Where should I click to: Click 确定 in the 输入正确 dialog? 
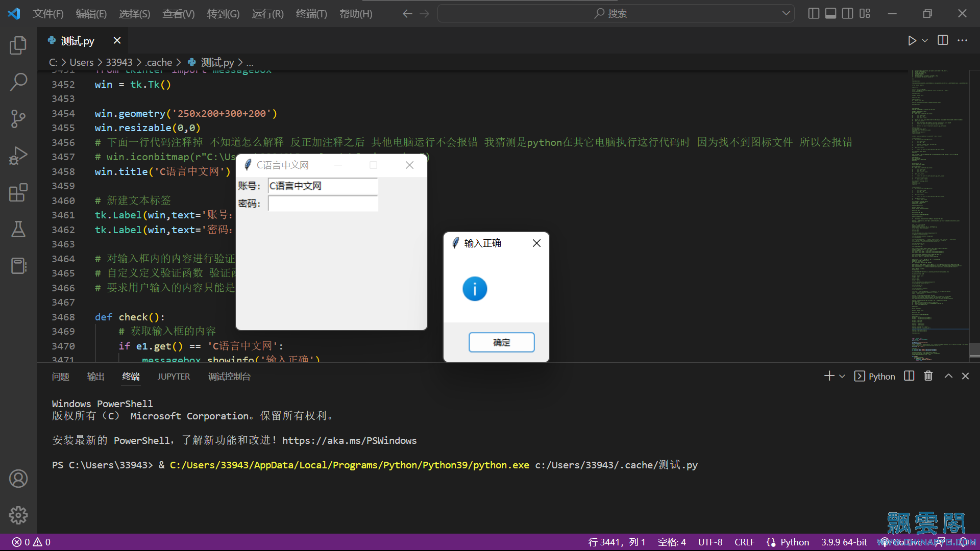(x=501, y=342)
